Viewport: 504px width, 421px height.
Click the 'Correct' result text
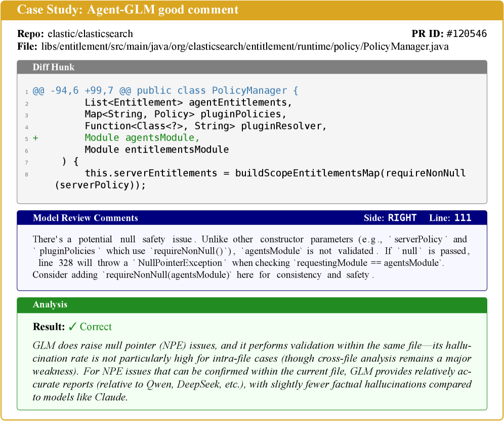(96, 327)
